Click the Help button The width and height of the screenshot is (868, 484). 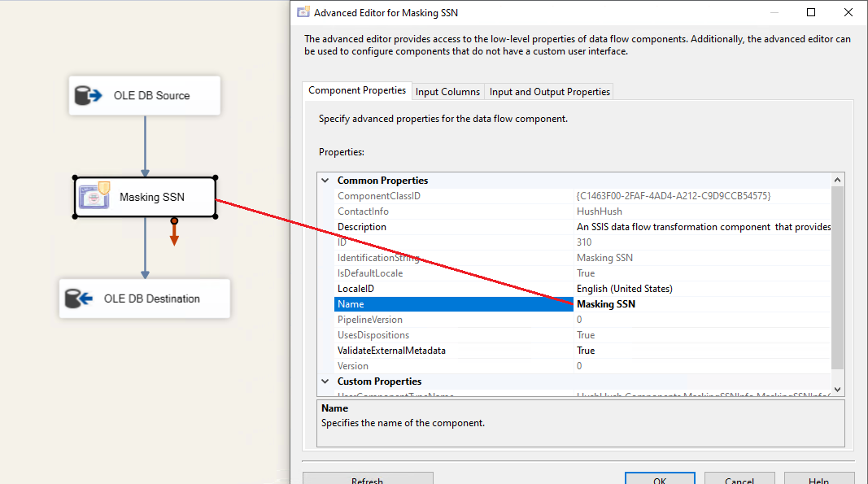819,480
